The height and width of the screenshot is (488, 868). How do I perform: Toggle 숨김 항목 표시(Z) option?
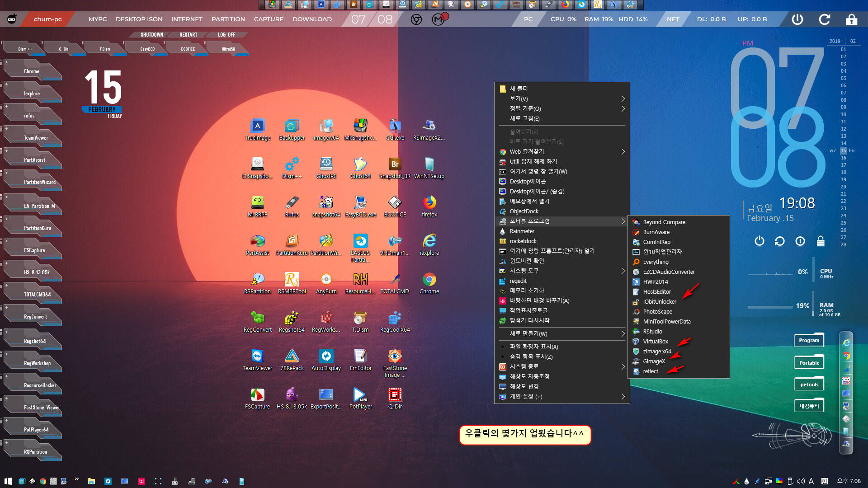562,357
